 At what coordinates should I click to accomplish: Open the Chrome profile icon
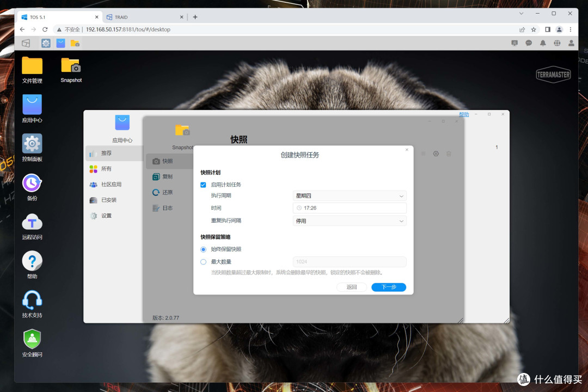click(559, 29)
